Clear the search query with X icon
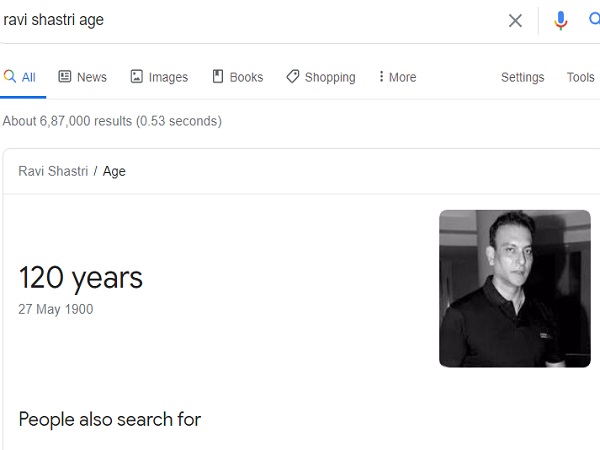 point(515,20)
